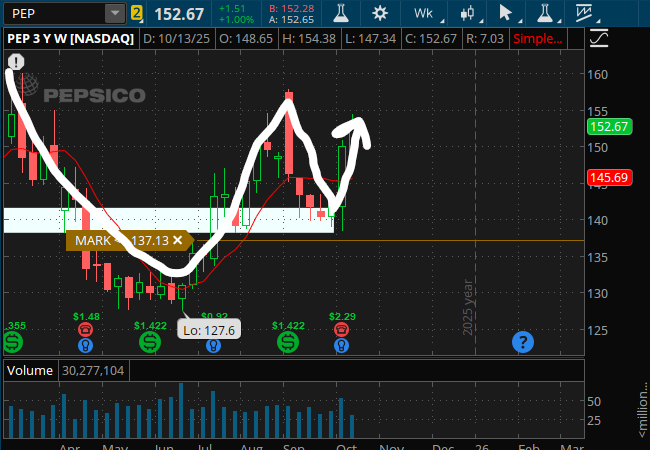Close the MARK 137.13 price label
650x450 pixels.
tap(178, 240)
